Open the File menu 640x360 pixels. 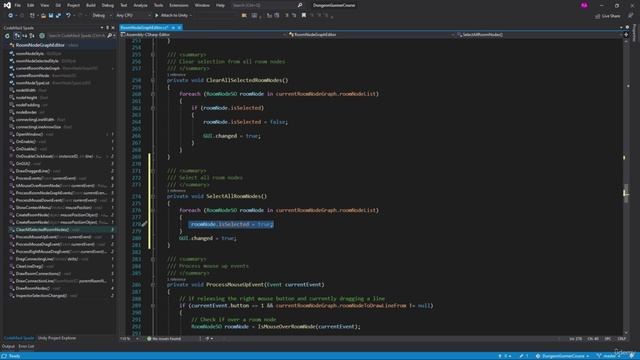(18, 5)
